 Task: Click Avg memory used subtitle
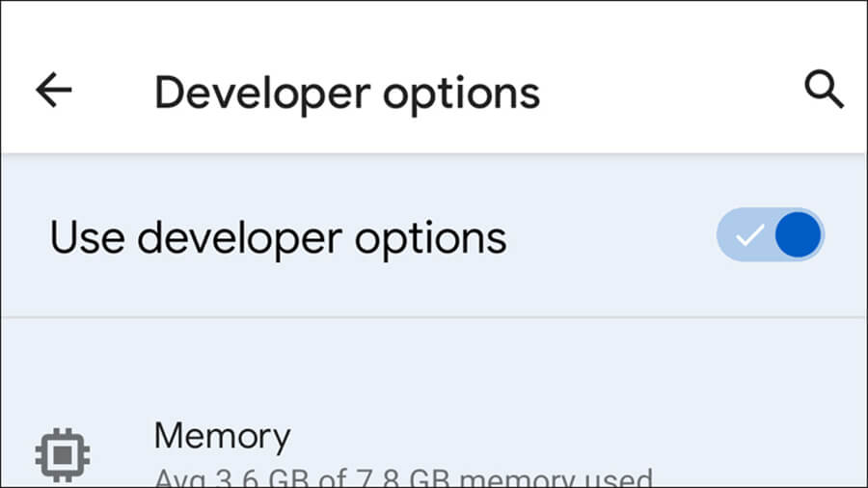tap(403, 478)
